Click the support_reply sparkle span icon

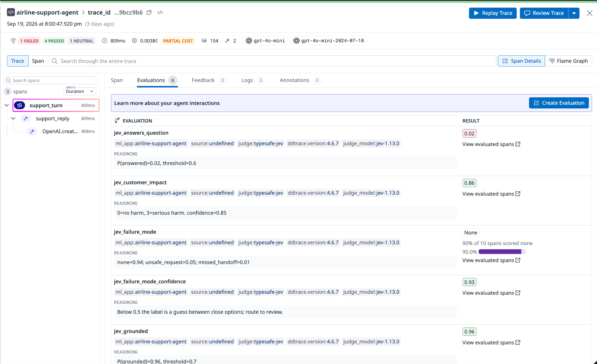click(26, 118)
